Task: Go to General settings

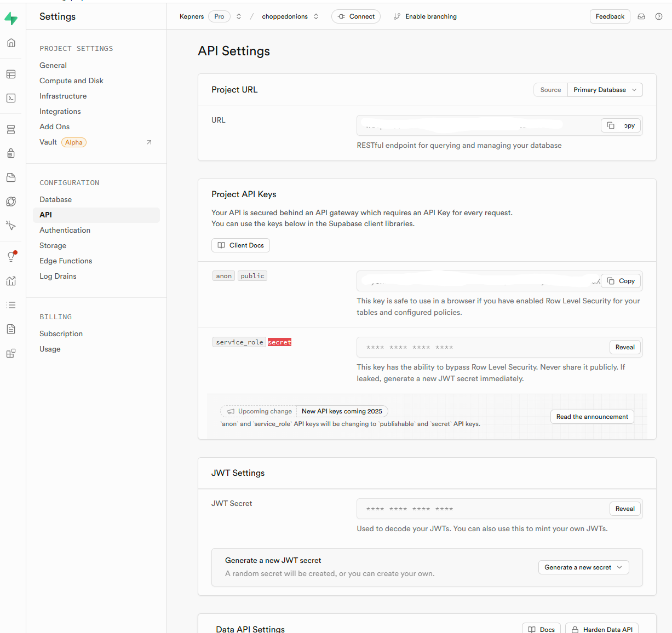Action: point(53,65)
